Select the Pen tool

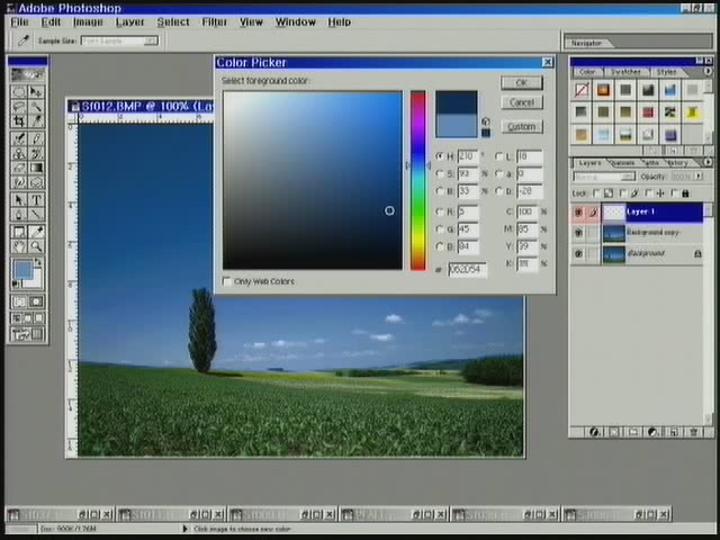click(x=19, y=214)
